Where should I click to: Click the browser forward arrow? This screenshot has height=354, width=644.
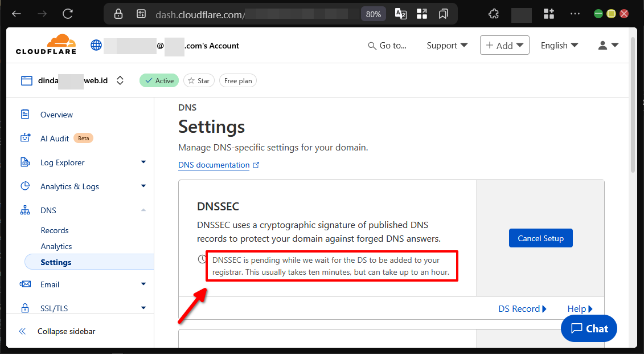tap(42, 14)
